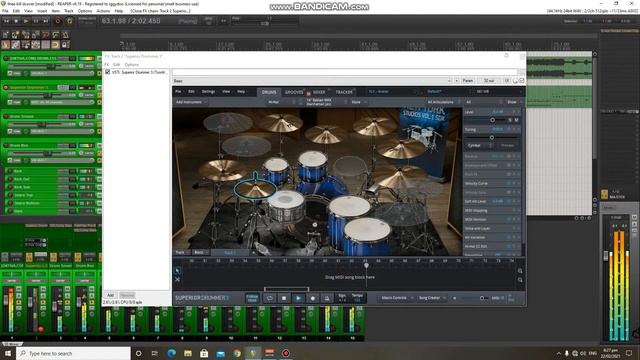640x360 pixels.
Task: Toggle REAPER locking padlock toolbar icon
Action: [x=65, y=44]
